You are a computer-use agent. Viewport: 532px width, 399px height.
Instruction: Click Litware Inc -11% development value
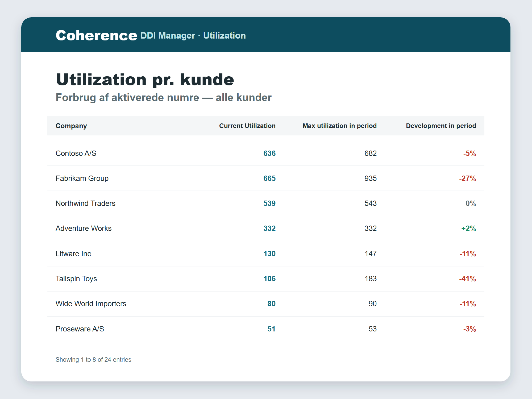(468, 254)
